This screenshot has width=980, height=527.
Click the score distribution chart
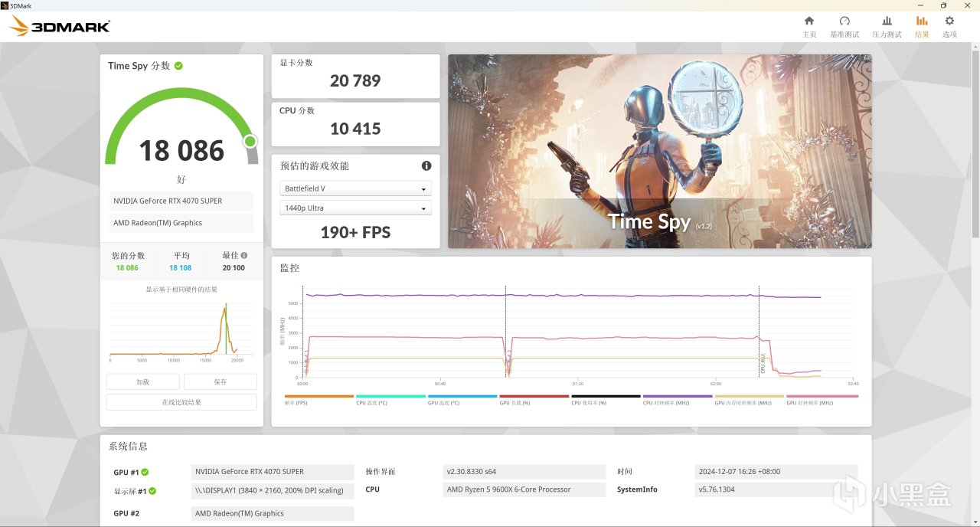[181, 332]
